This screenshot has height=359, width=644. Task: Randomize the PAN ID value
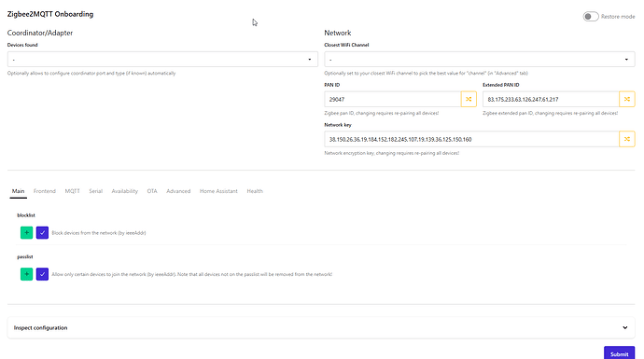pos(469,99)
